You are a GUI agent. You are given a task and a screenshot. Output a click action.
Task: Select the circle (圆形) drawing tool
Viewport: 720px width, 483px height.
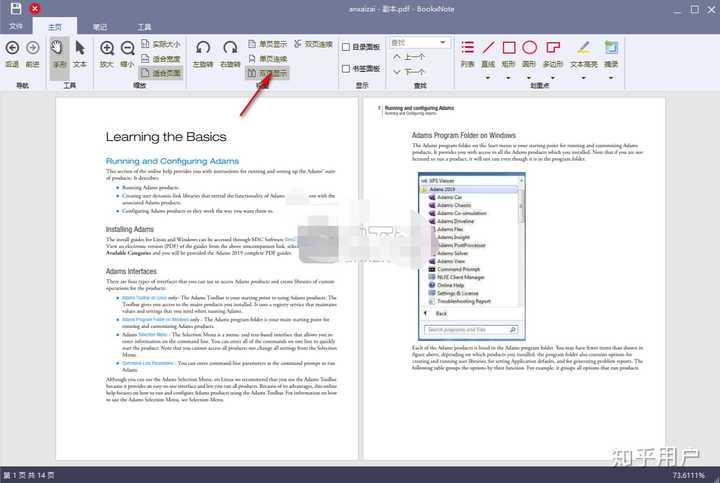point(529,54)
